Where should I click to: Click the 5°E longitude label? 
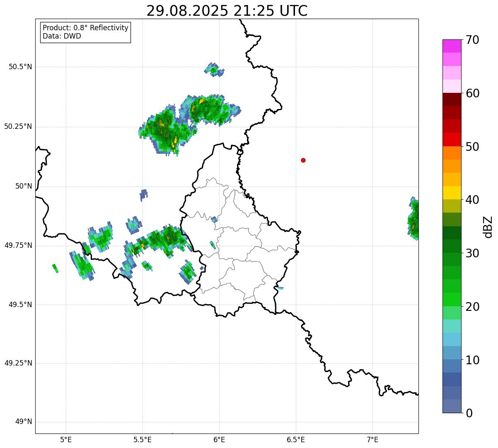[x=66, y=439]
